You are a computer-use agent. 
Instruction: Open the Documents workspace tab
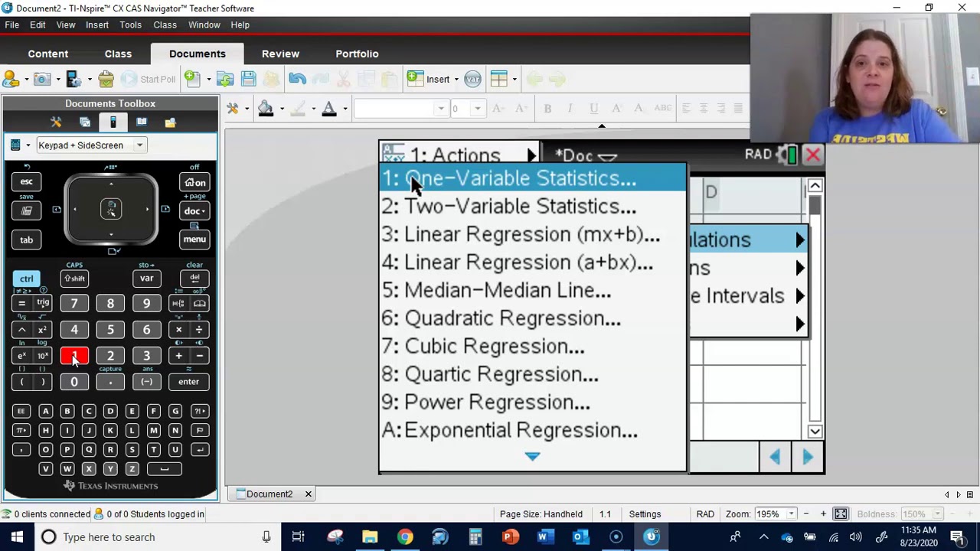(198, 54)
